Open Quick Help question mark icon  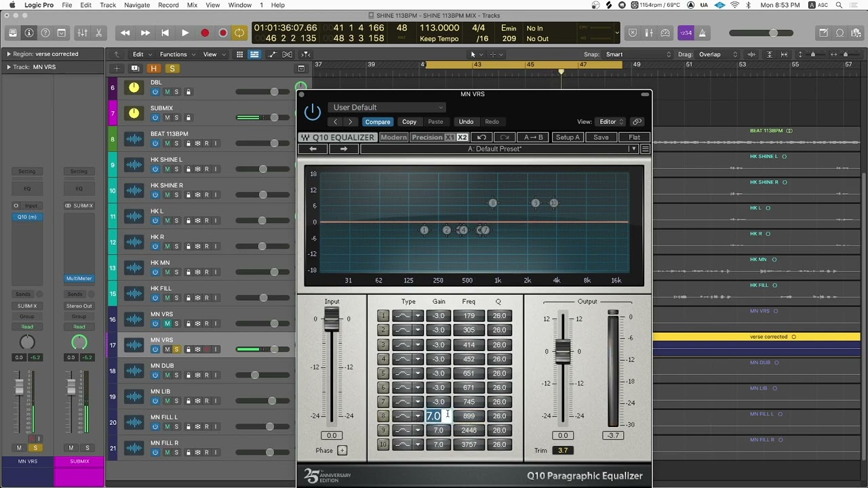tap(45, 33)
